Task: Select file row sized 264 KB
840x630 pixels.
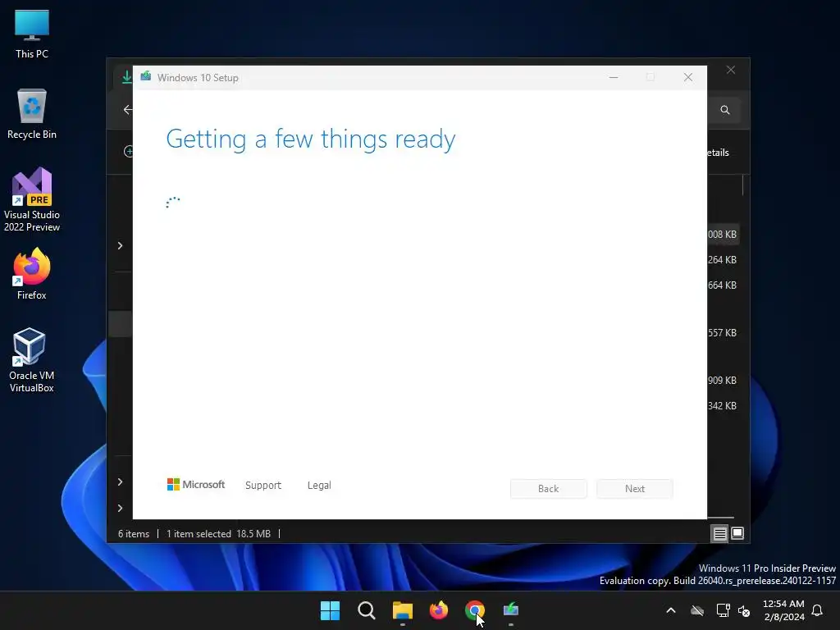Action: (724, 260)
